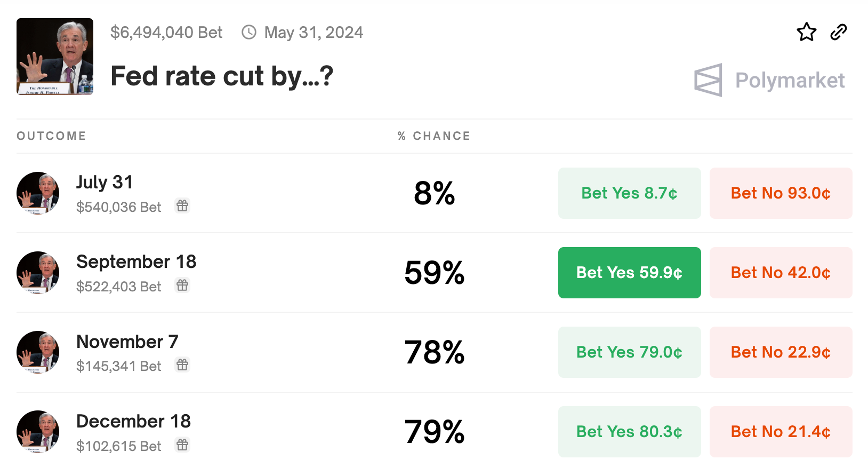The image size is (868, 475).
Task: Click the gift icon under December 18
Action: coord(182,445)
